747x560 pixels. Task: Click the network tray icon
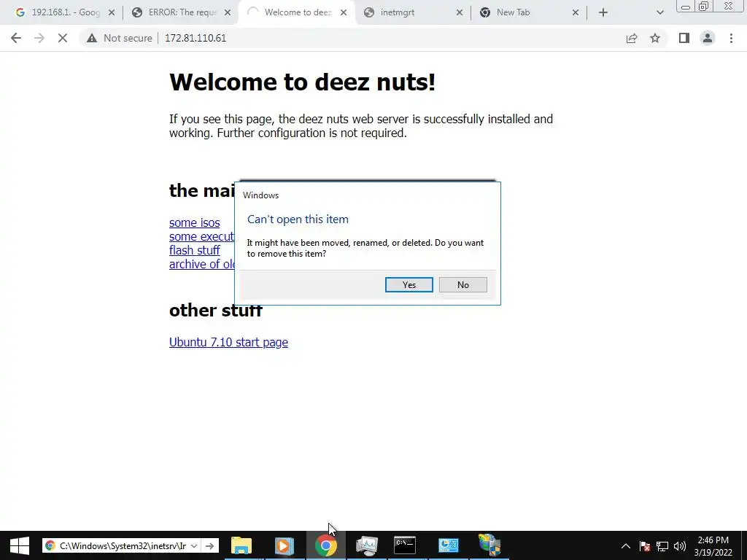click(x=662, y=546)
